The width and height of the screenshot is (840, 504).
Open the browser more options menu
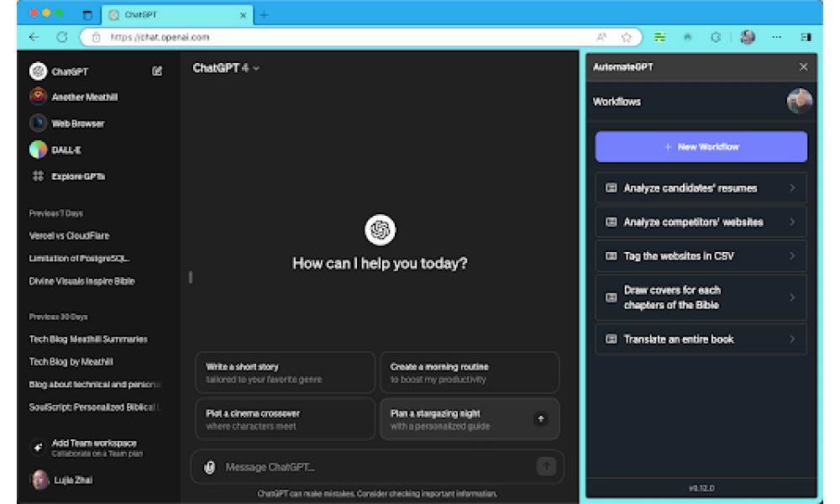(x=776, y=37)
